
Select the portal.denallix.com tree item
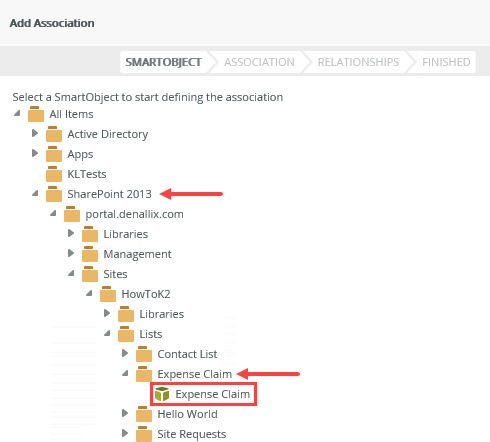point(134,214)
